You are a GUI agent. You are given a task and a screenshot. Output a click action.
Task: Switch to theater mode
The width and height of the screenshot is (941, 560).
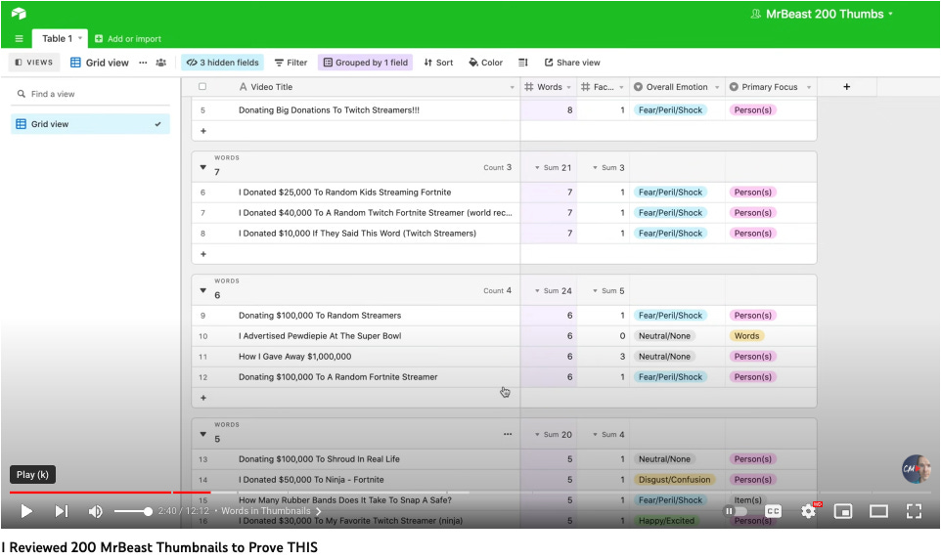click(x=878, y=511)
